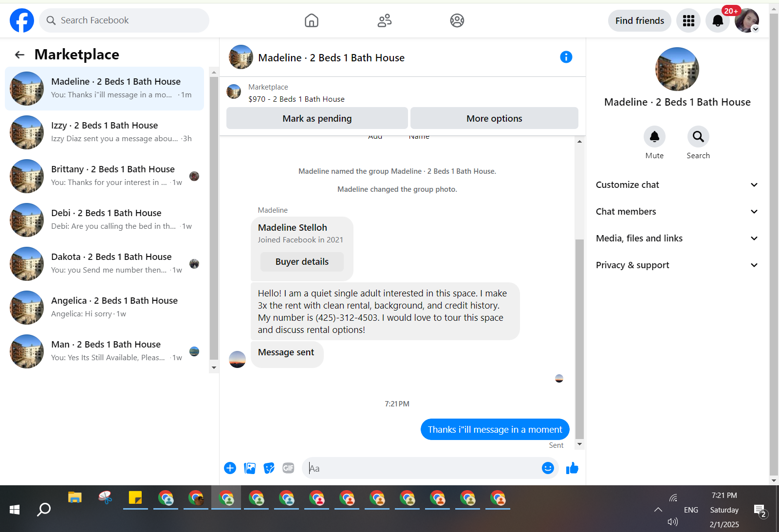Open the network icon in the system tray

tap(673, 497)
